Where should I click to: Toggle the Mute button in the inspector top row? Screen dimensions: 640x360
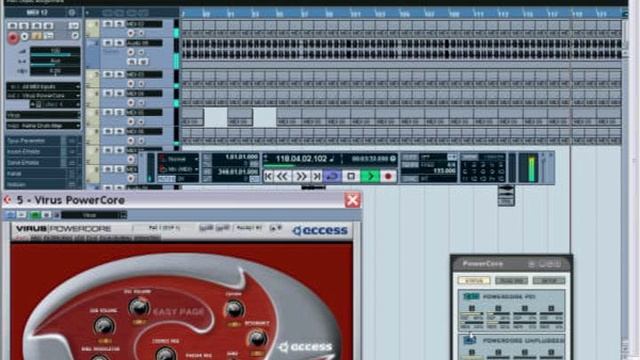click(x=13, y=26)
